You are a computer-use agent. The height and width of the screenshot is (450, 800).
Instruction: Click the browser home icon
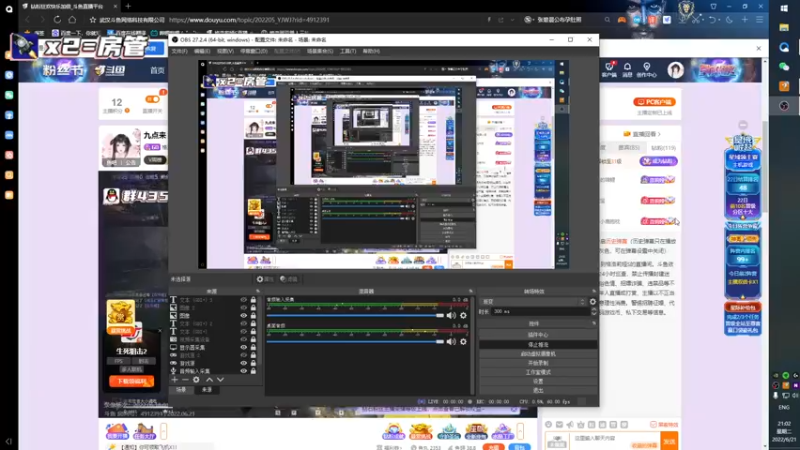(x=72, y=20)
